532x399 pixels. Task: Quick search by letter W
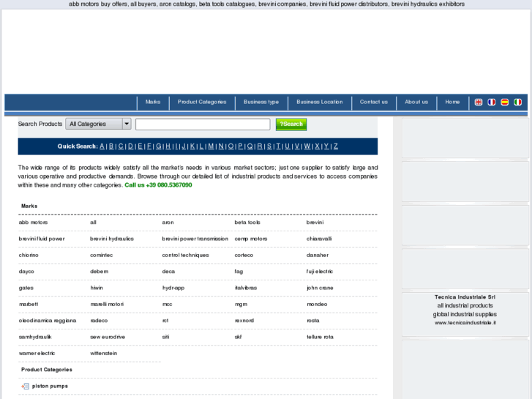(307, 146)
